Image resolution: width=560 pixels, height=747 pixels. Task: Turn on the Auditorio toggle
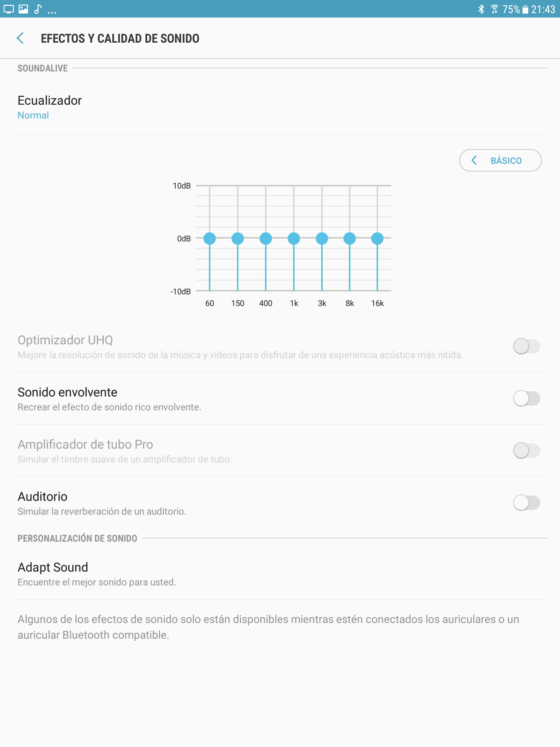526,503
